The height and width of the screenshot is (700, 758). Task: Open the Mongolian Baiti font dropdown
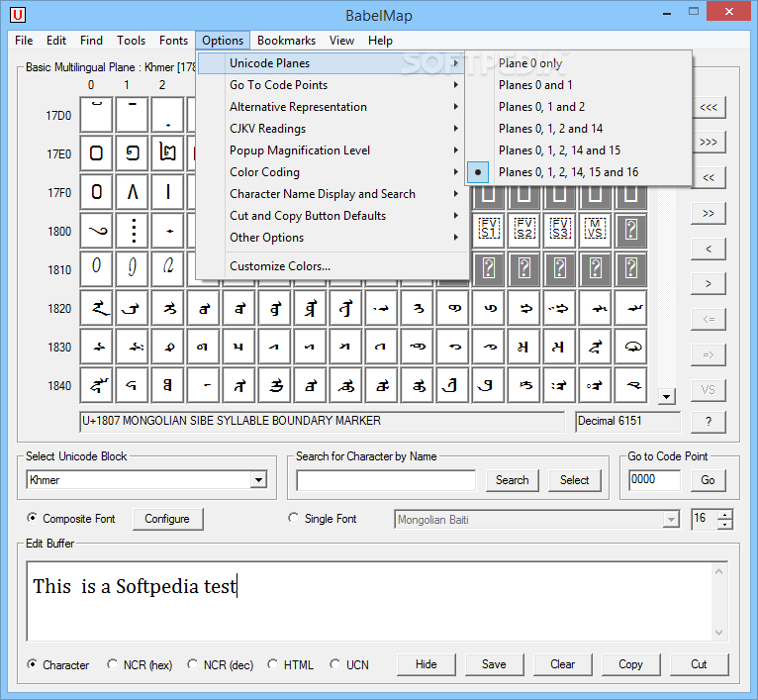tap(671, 520)
